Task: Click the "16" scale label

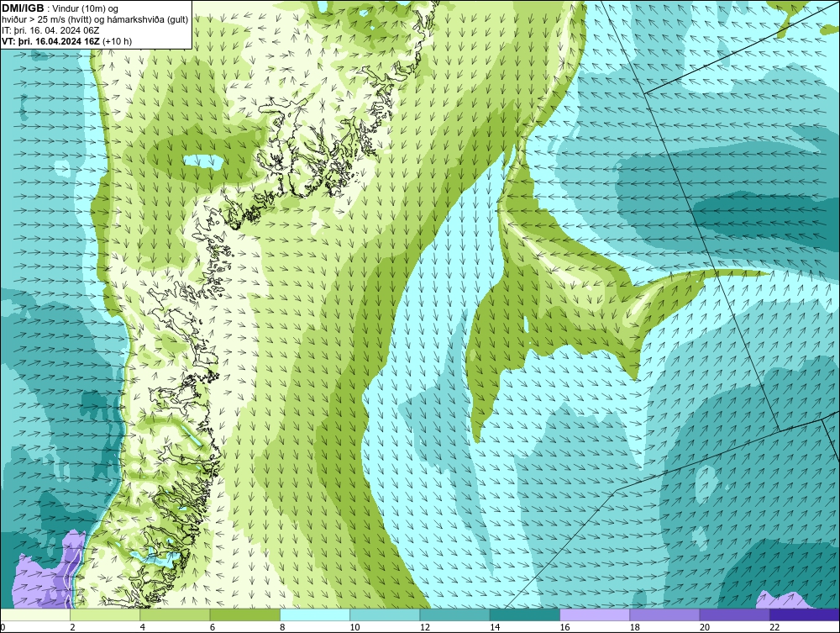Action: [x=564, y=628]
